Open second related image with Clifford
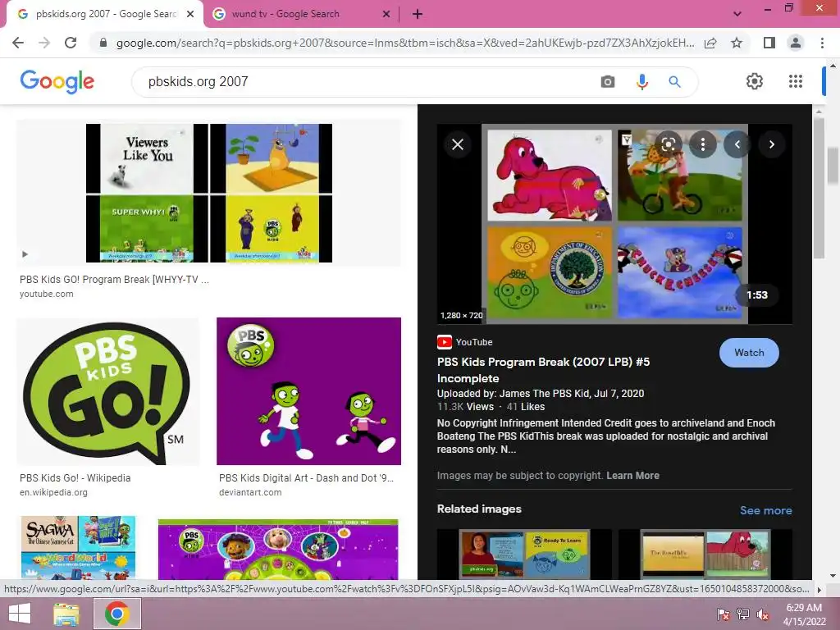Viewport: 840px width, 630px height. pyautogui.click(x=705, y=555)
